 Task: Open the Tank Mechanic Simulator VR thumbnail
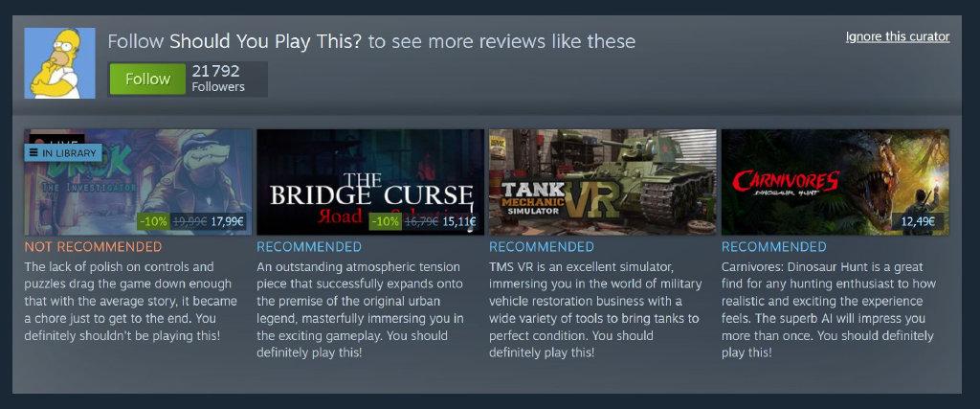[x=603, y=182]
